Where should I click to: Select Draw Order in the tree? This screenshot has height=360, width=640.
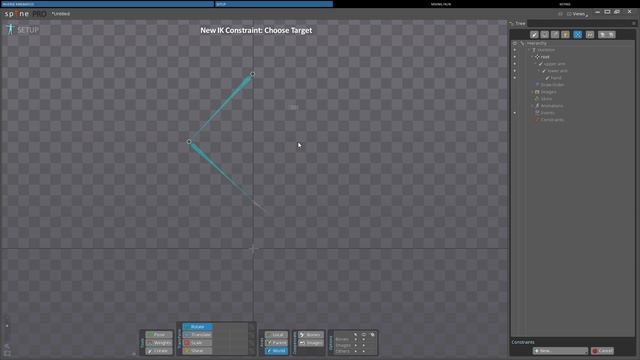point(552,84)
